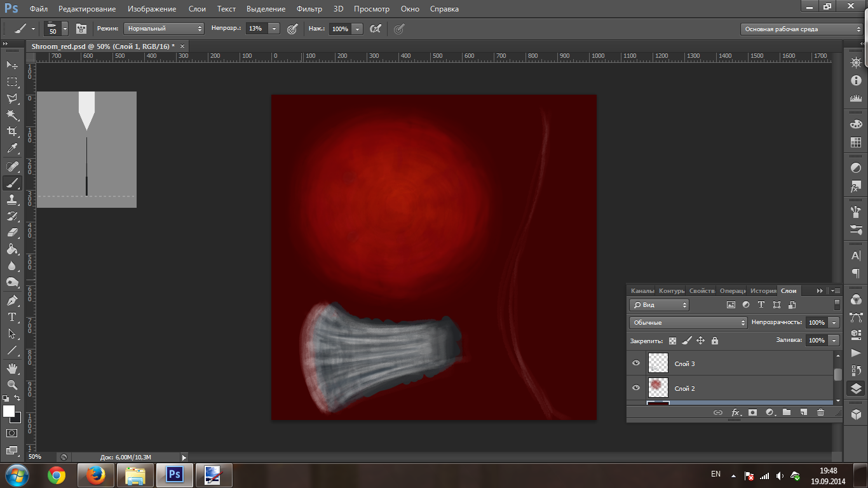
Task: Open Firefox from the Windows taskbar
Action: 96,475
